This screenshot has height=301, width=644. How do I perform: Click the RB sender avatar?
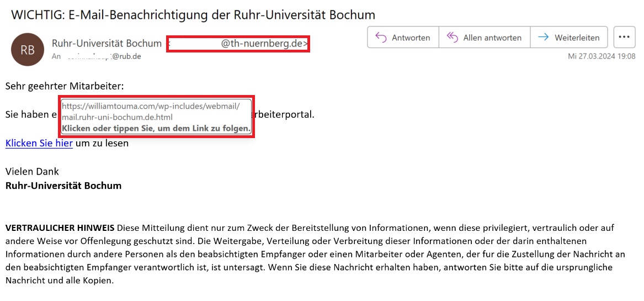point(28,50)
